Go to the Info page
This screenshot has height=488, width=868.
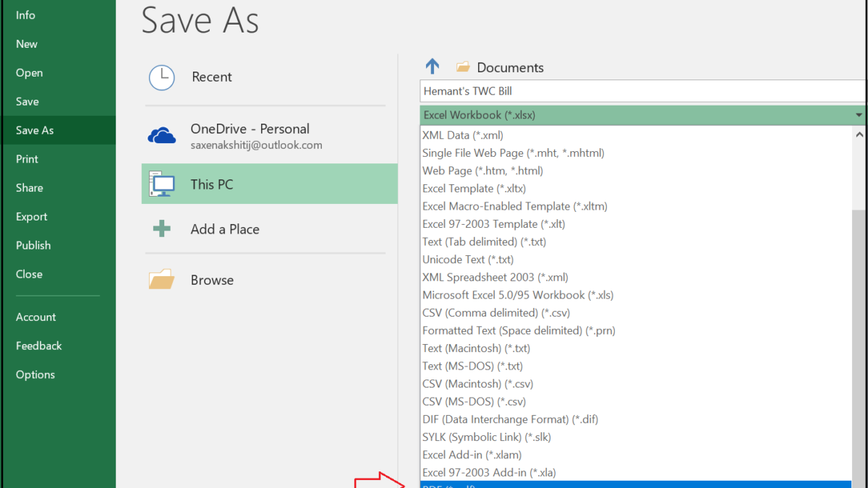tap(25, 15)
